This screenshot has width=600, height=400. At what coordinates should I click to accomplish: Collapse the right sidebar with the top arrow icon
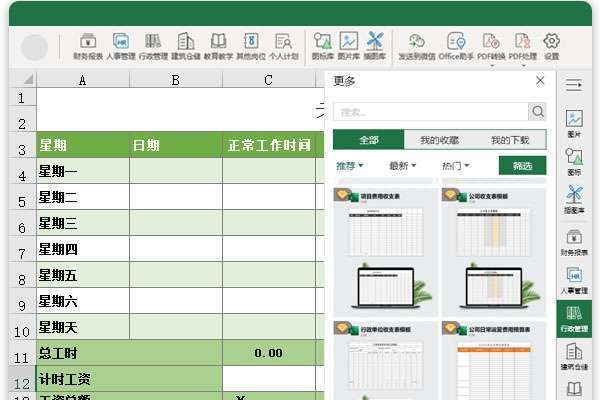(574, 84)
